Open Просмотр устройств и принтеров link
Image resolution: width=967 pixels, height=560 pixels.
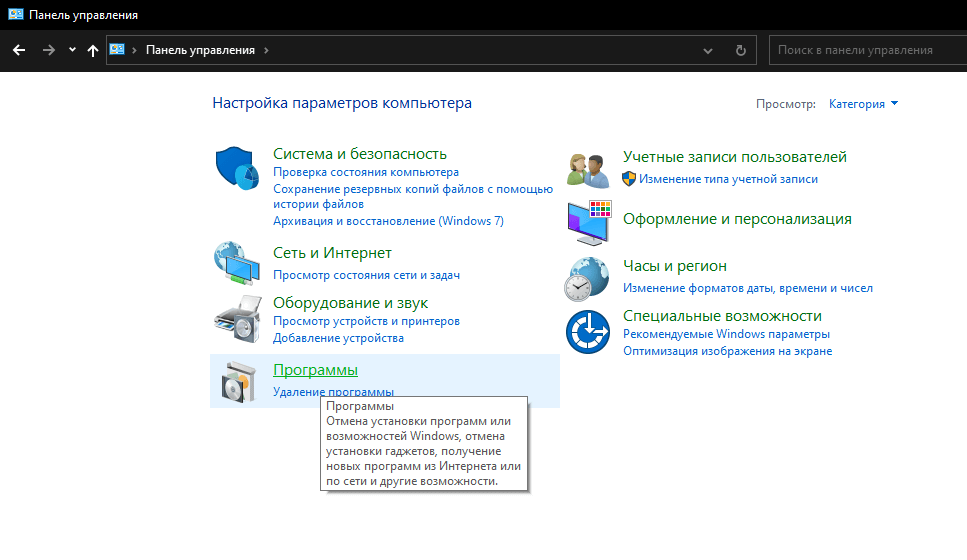pos(366,321)
